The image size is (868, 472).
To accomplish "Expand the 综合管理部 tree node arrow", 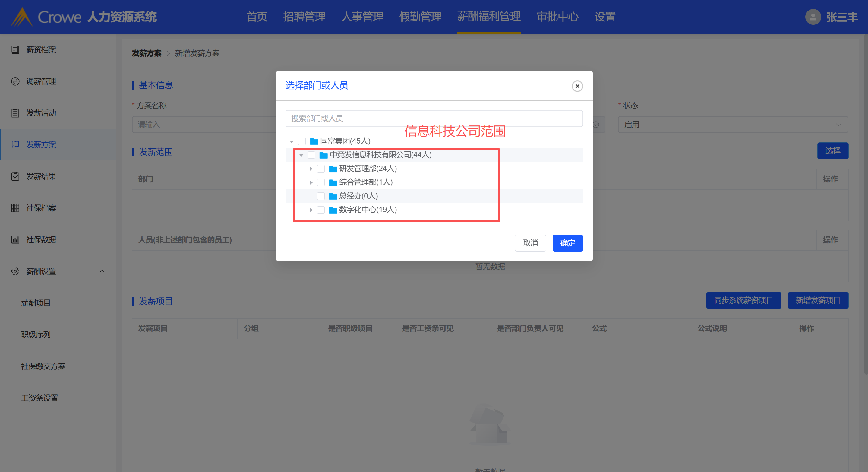I will click(311, 182).
